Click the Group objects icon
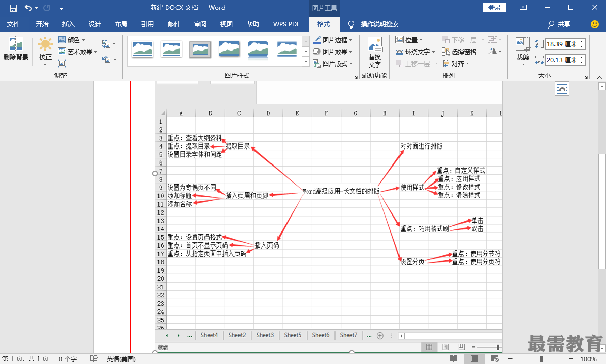This screenshot has width=606, height=364. [x=495, y=40]
